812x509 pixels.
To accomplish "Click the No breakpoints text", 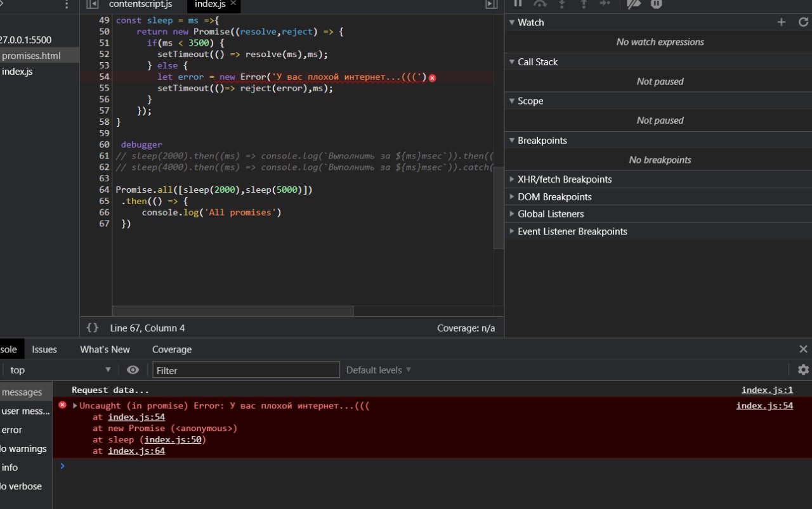I will click(660, 160).
